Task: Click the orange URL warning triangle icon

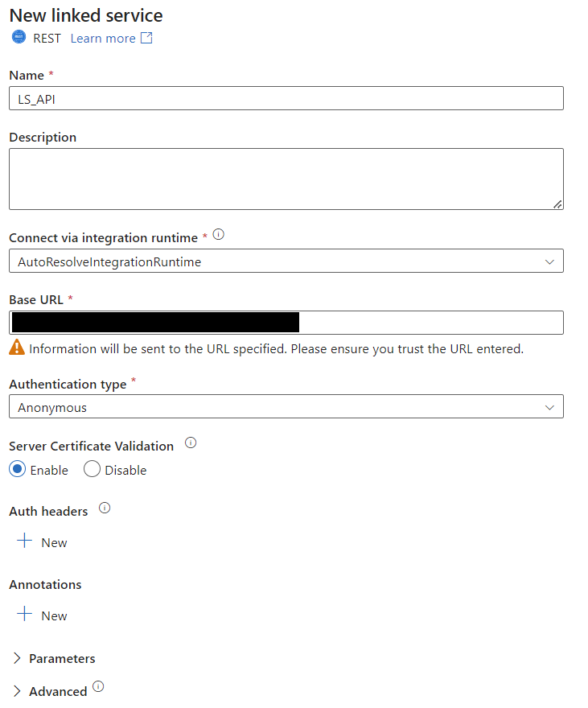Action: point(17,348)
